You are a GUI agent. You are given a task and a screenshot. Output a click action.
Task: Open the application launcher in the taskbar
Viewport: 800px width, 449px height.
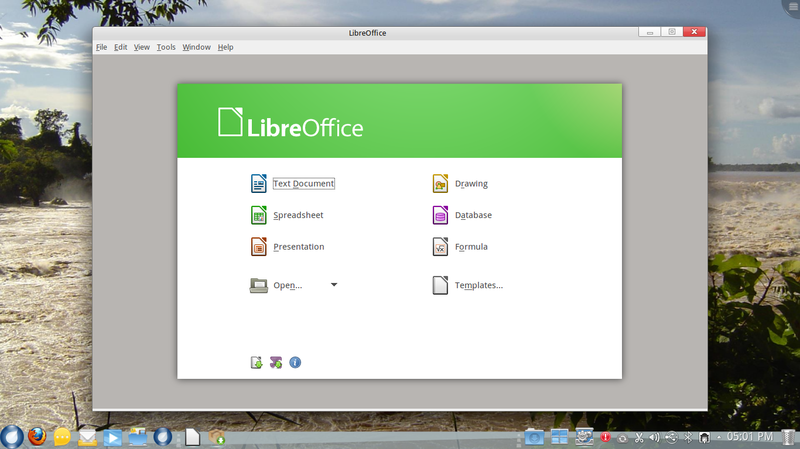(12, 437)
